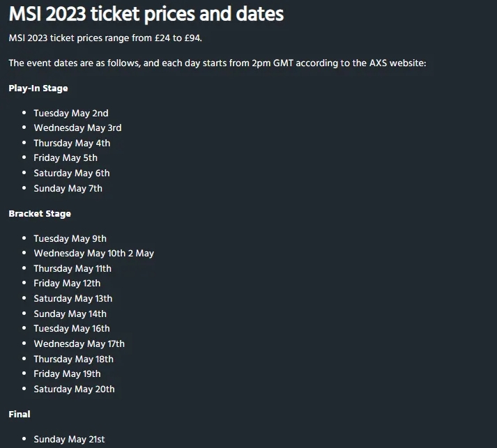Click the "Saturday May 20th" list item
Image resolution: width=497 pixels, height=448 pixels.
pos(74,389)
